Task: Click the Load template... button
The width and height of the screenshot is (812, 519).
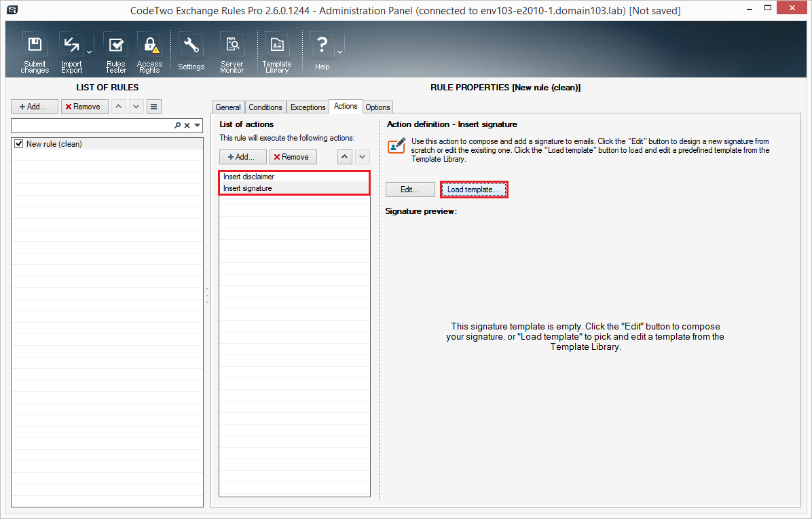Action: click(473, 190)
